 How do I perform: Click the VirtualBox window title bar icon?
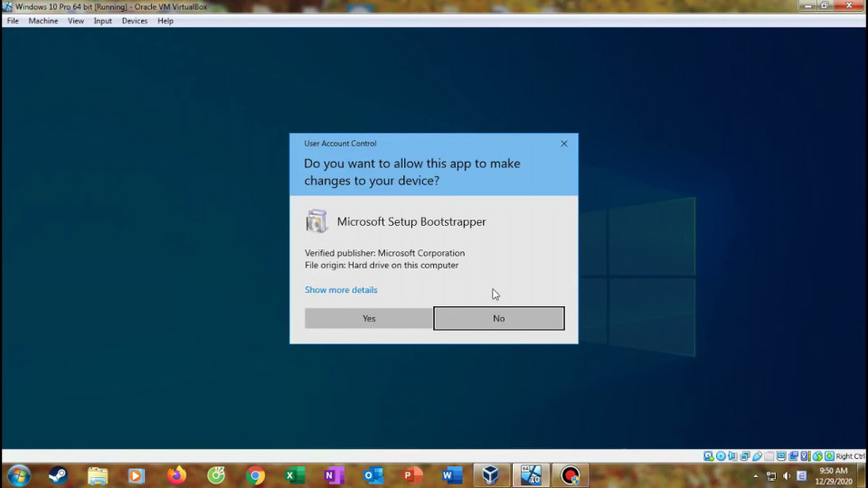point(7,6)
